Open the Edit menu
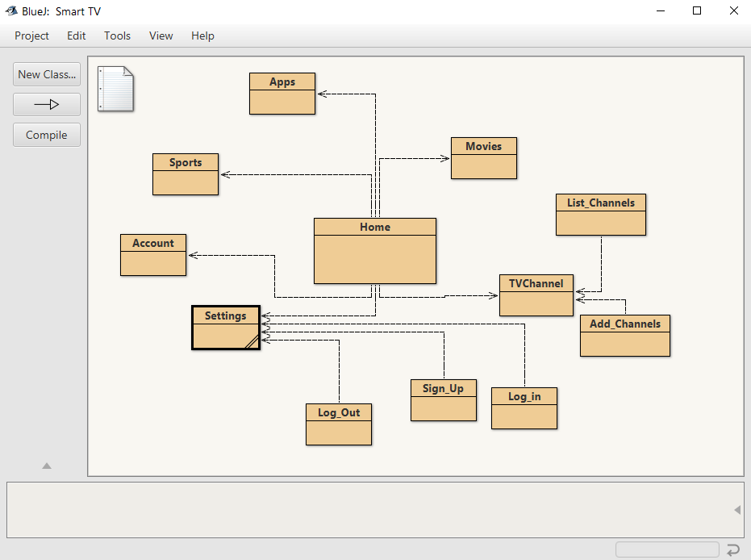This screenshot has height=560, width=751. pos(76,36)
